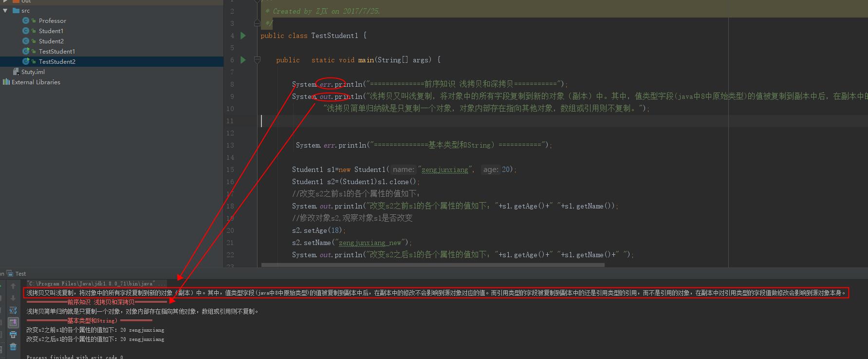Print the console output
The image size is (868, 359).
click(x=13, y=335)
